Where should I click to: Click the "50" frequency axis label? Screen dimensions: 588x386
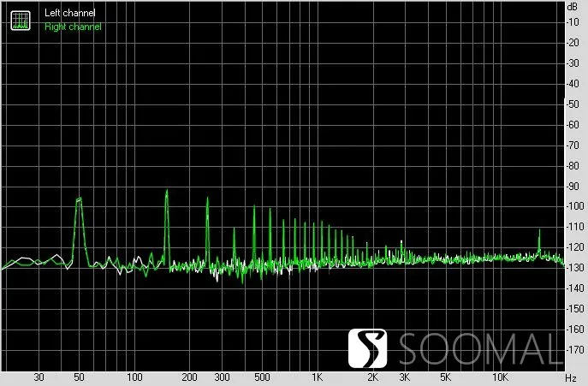[x=79, y=377]
